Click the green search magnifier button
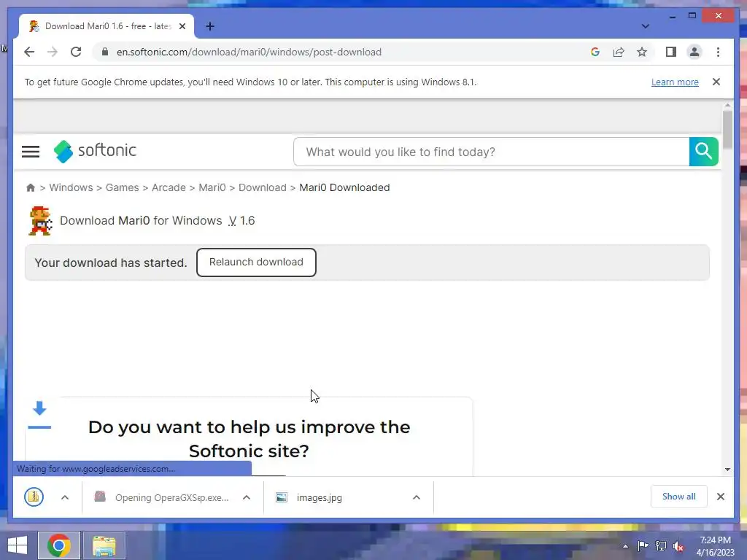Viewport: 747px width, 560px height. 704,152
